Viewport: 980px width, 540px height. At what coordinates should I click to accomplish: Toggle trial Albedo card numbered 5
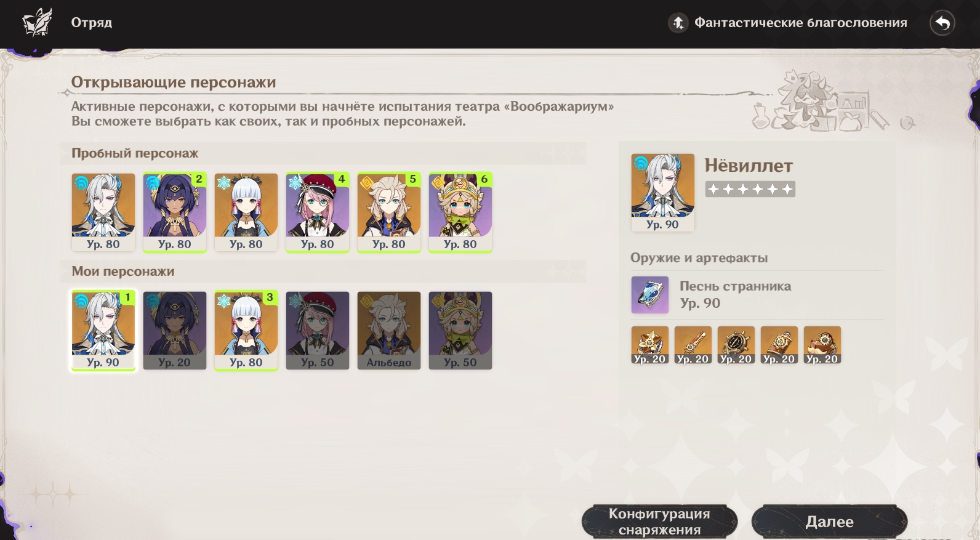pyautogui.click(x=389, y=212)
